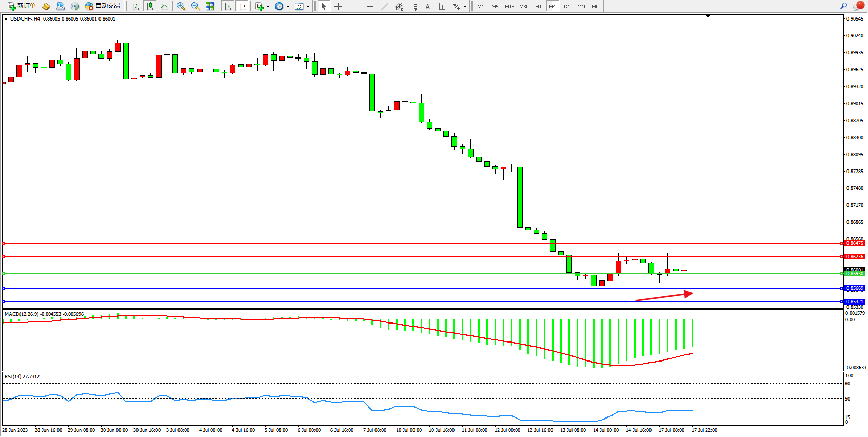Click the red arrow drawn on chart
The height and width of the screenshot is (437, 868).
[664, 297]
